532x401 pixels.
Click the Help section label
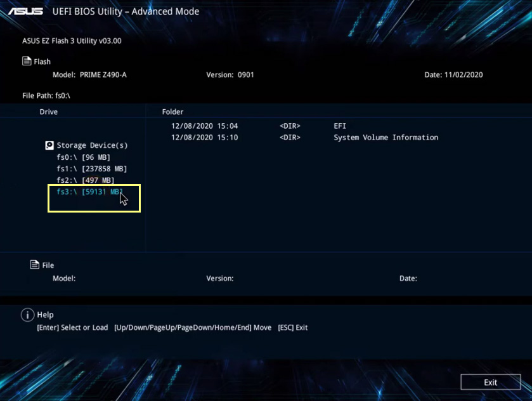[x=45, y=315]
